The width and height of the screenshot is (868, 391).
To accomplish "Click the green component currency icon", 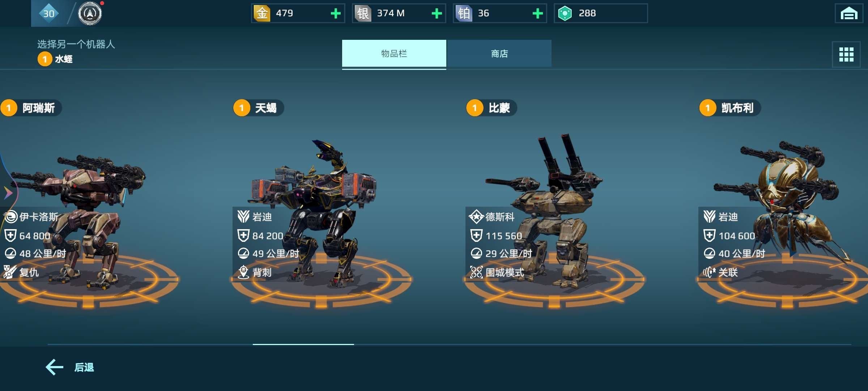I will [x=565, y=13].
